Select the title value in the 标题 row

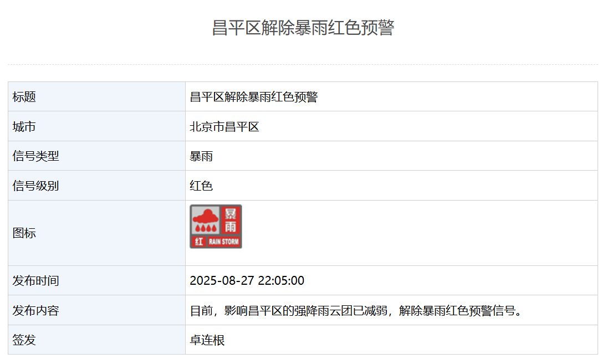(254, 96)
